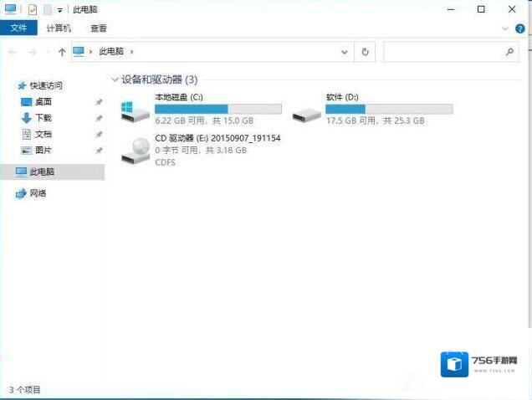Go up one folder level arrow
Viewport: 532px width, 400px height.
[62, 52]
